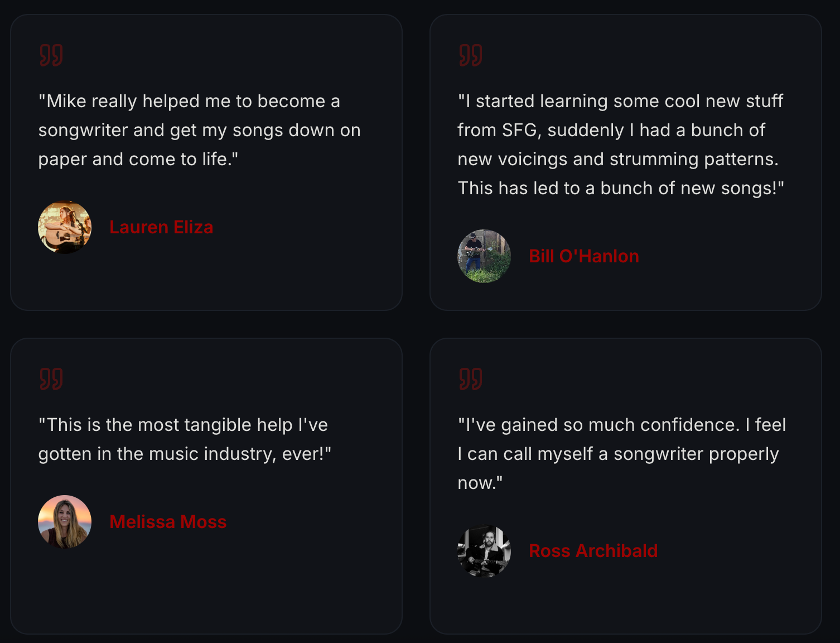The height and width of the screenshot is (643, 840).
Task: Select the 'Mike really helped me' quote text
Action: click(x=200, y=130)
